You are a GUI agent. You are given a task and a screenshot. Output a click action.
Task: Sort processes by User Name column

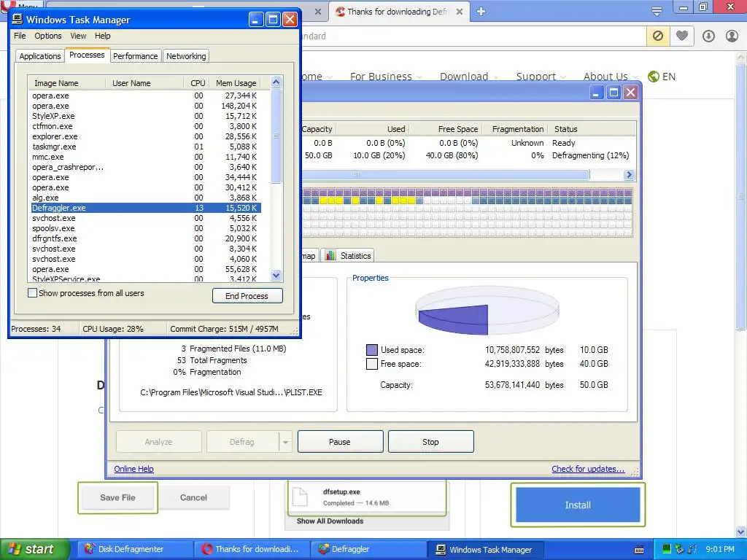click(x=144, y=83)
